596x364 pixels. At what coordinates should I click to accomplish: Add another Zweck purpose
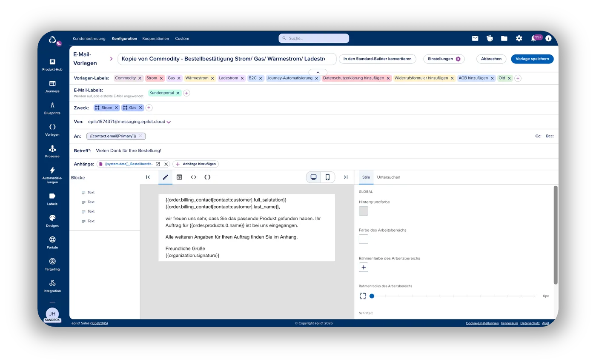(149, 108)
